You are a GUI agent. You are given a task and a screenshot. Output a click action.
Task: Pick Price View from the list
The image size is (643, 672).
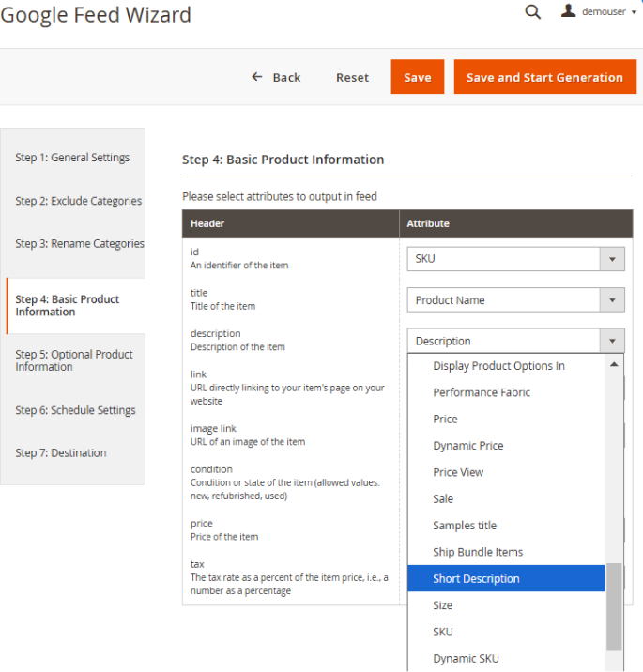(506, 472)
